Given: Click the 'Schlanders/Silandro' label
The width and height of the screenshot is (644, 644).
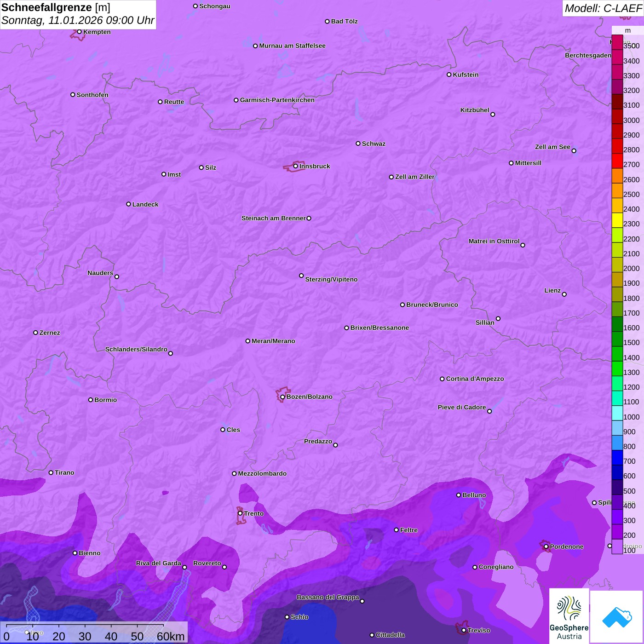Looking at the screenshot, I should (136, 349).
